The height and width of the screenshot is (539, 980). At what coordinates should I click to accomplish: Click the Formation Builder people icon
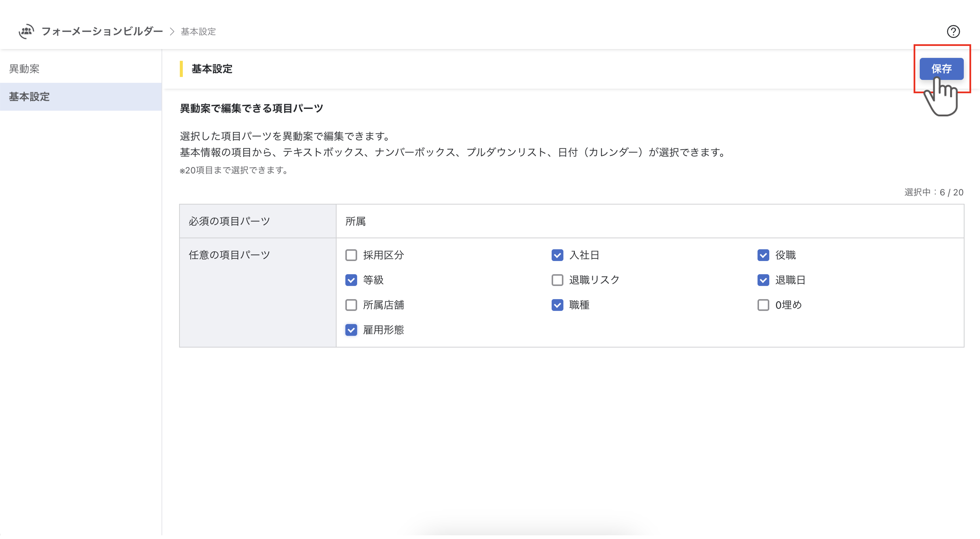point(26,31)
